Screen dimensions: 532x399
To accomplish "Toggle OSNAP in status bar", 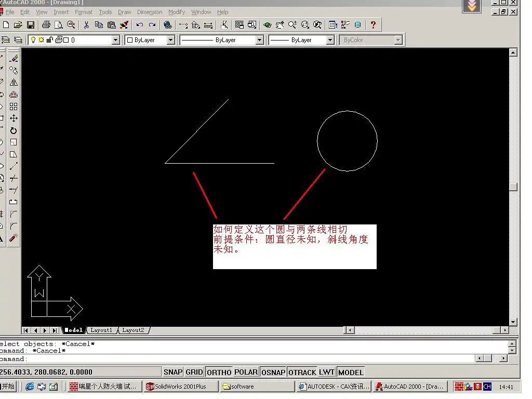I will click(x=273, y=372).
